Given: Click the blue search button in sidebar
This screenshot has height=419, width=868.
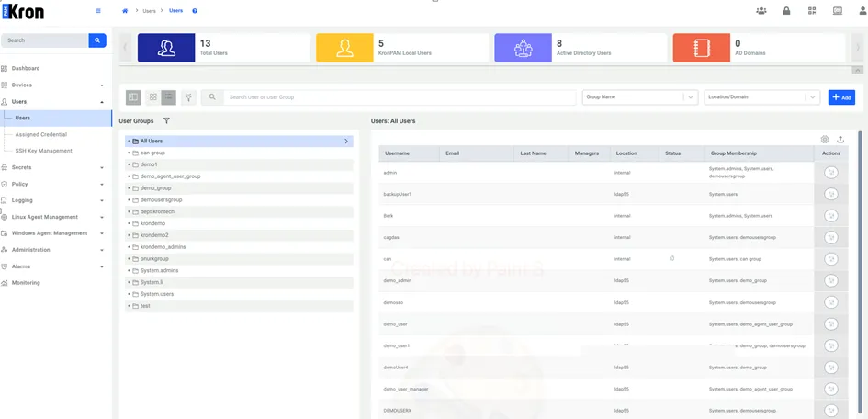Looking at the screenshot, I should (x=97, y=40).
